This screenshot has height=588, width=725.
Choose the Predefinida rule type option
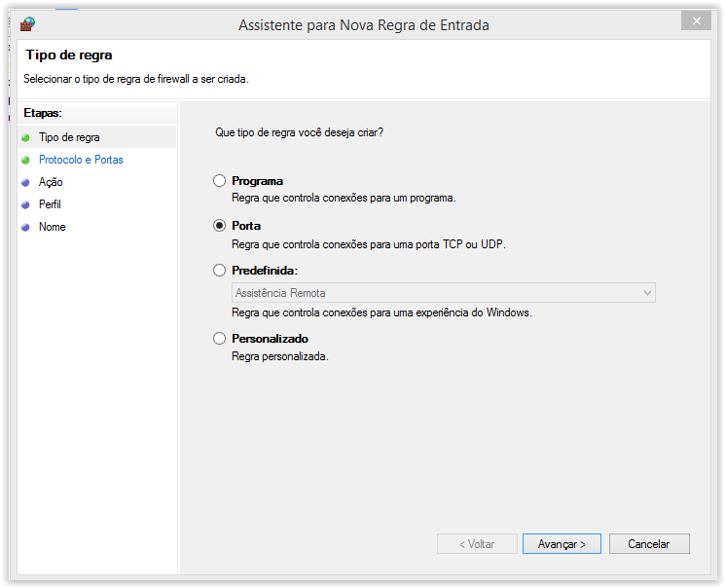click(x=219, y=271)
